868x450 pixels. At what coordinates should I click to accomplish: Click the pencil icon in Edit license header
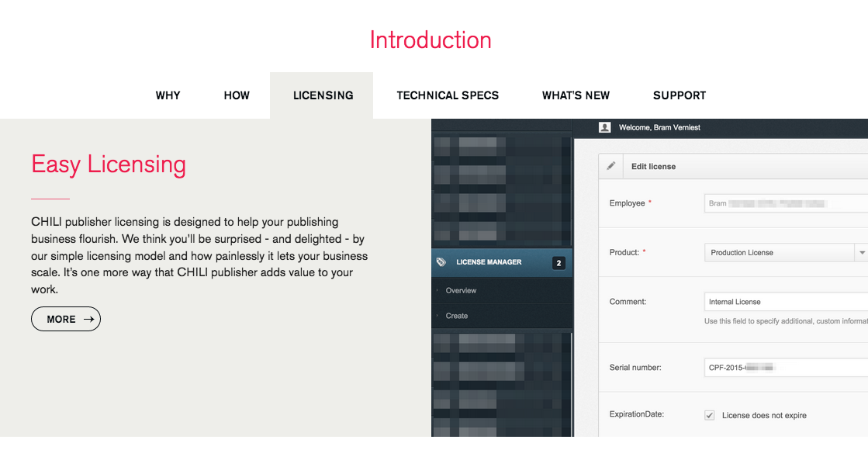(611, 166)
